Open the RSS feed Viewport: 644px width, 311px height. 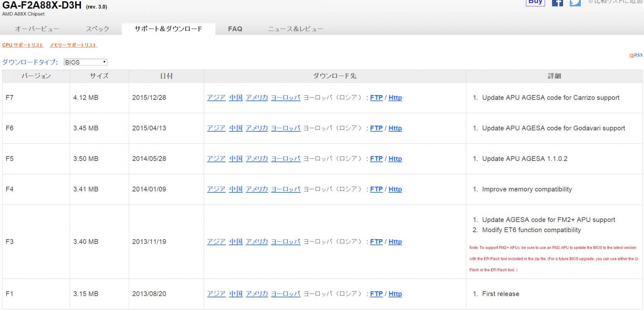pos(636,55)
